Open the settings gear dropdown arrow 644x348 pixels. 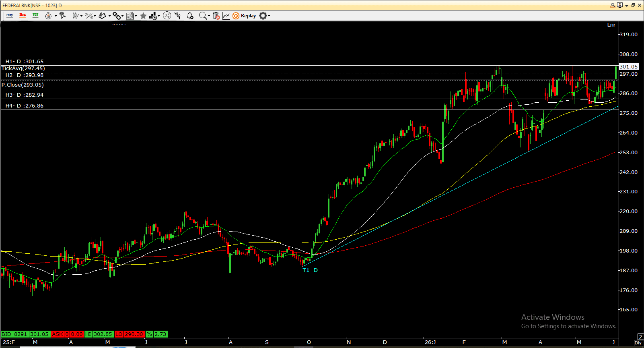point(269,16)
